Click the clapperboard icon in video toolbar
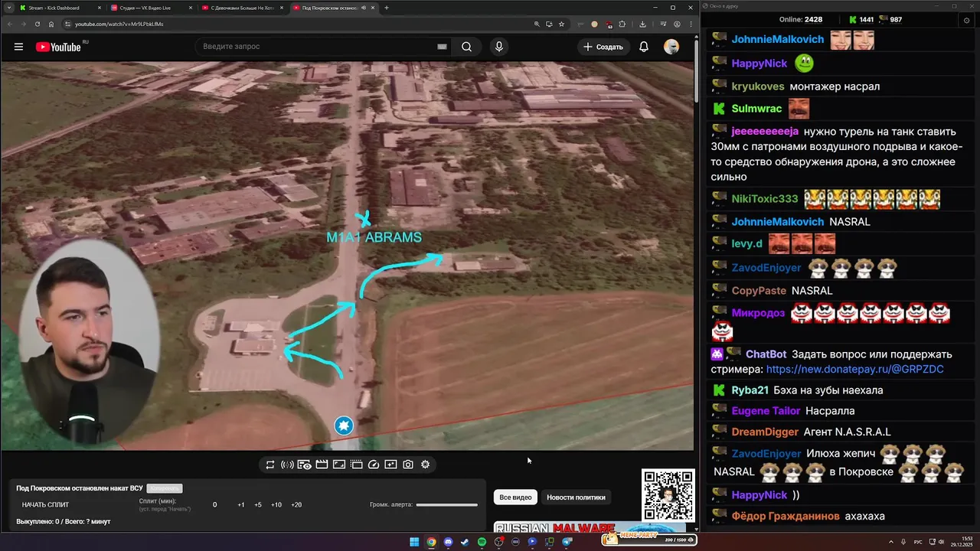Screen dimensions: 980x551 (322, 465)
